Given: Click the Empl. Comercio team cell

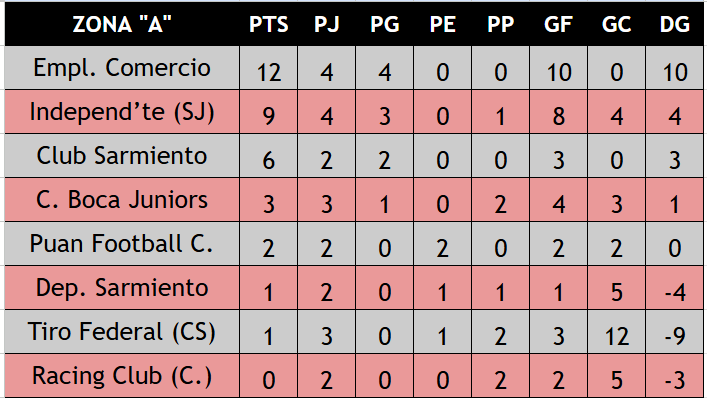Looking at the screenshot, I should (122, 68).
